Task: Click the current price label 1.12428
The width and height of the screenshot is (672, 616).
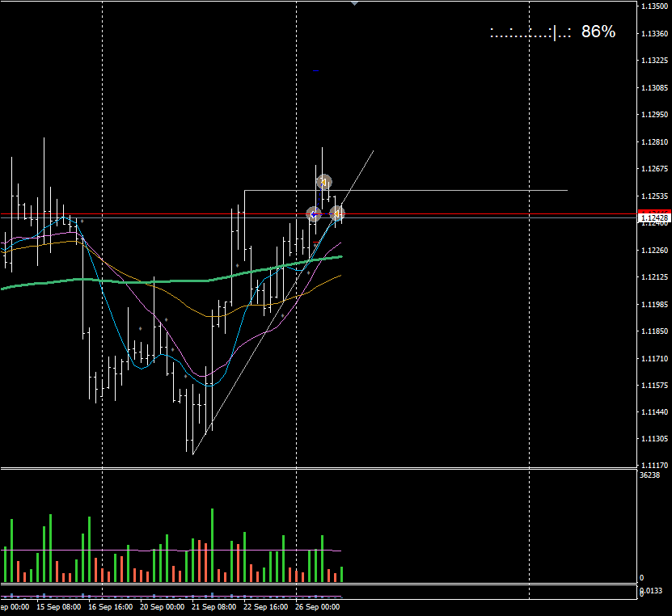Action: tap(653, 218)
